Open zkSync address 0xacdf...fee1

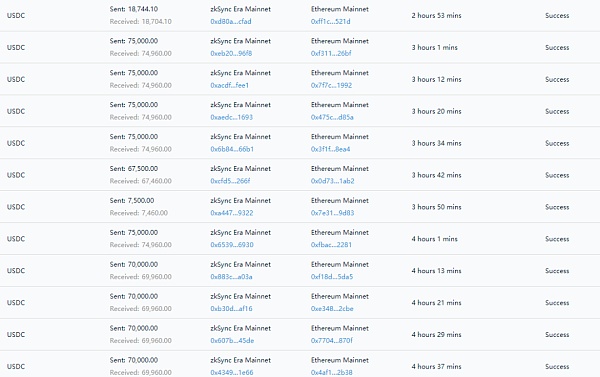[x=230, y=85]
